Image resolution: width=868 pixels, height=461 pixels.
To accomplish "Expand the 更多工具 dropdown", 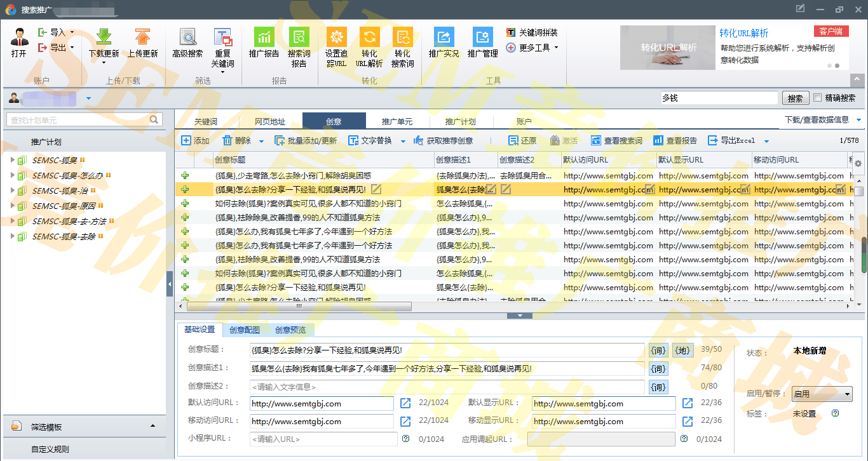I will tap(532, 48).
